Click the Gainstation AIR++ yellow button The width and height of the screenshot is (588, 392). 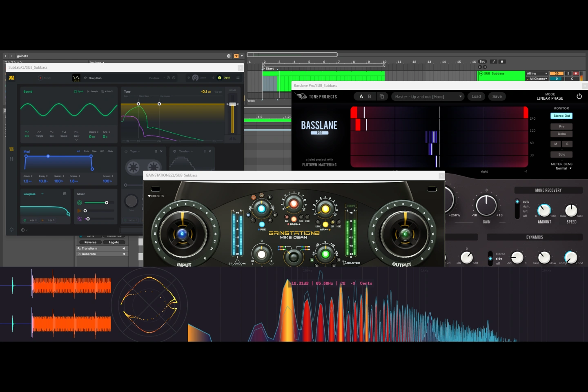(x=325, y=224)
